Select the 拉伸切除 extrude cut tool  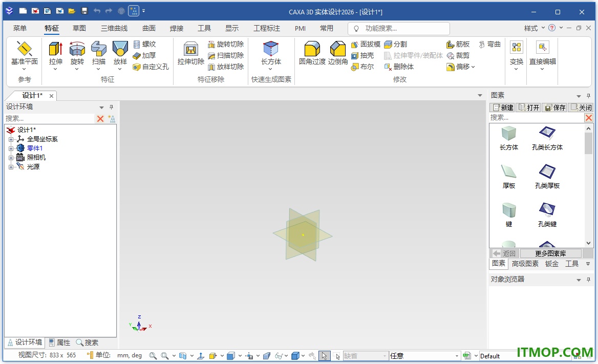click(x=190, y=53)
